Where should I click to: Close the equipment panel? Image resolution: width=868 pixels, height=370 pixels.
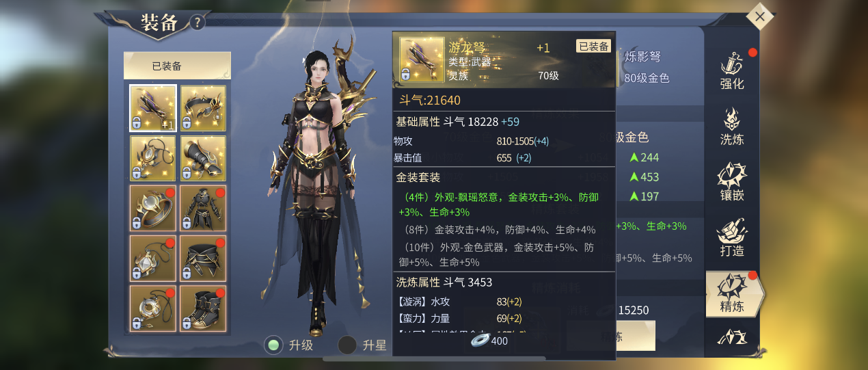pyautogui.click(x=760, y=16)
